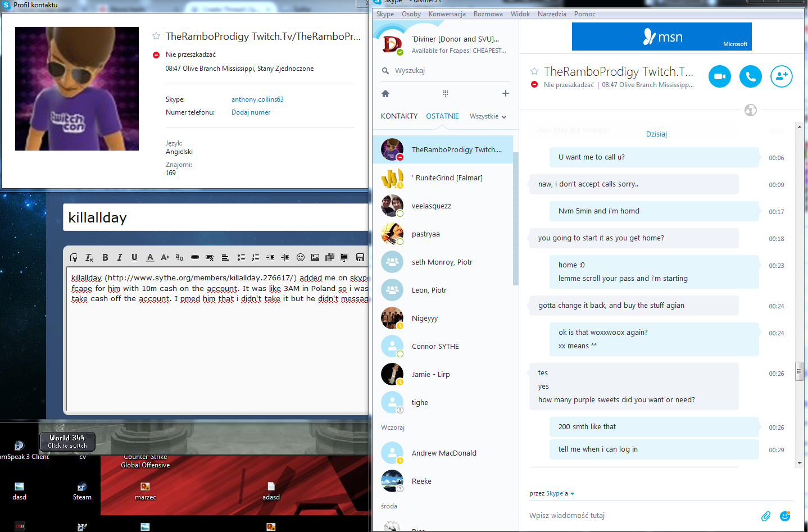Open conversation with veelasquezz

click(x=443, y=206)
